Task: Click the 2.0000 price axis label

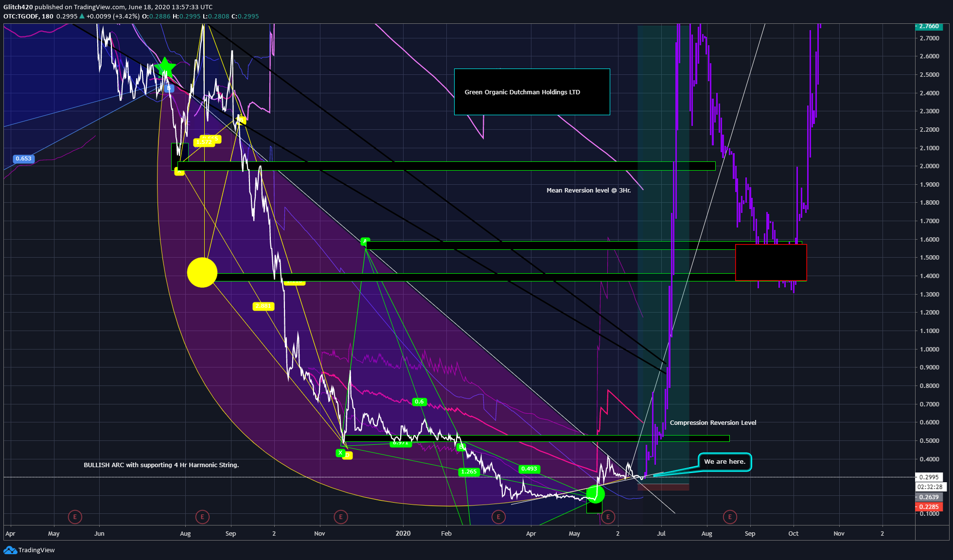Action: coord(929,166)
